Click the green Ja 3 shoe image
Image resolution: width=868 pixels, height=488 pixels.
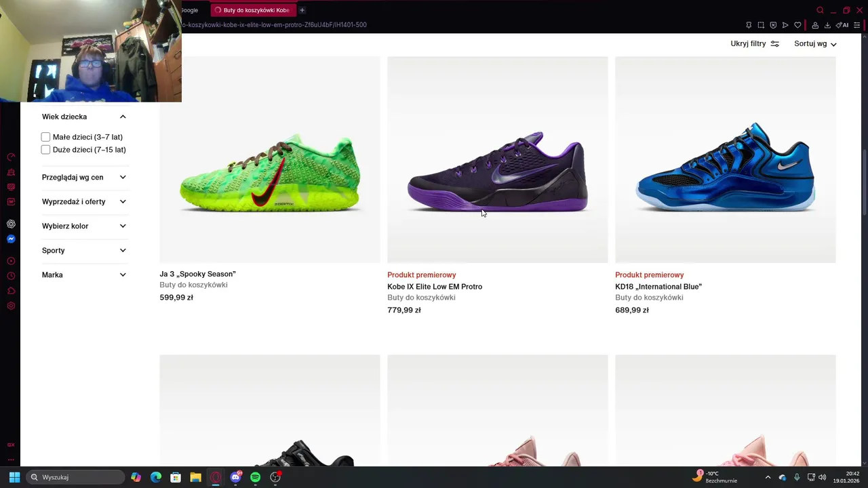click(270, 159)
